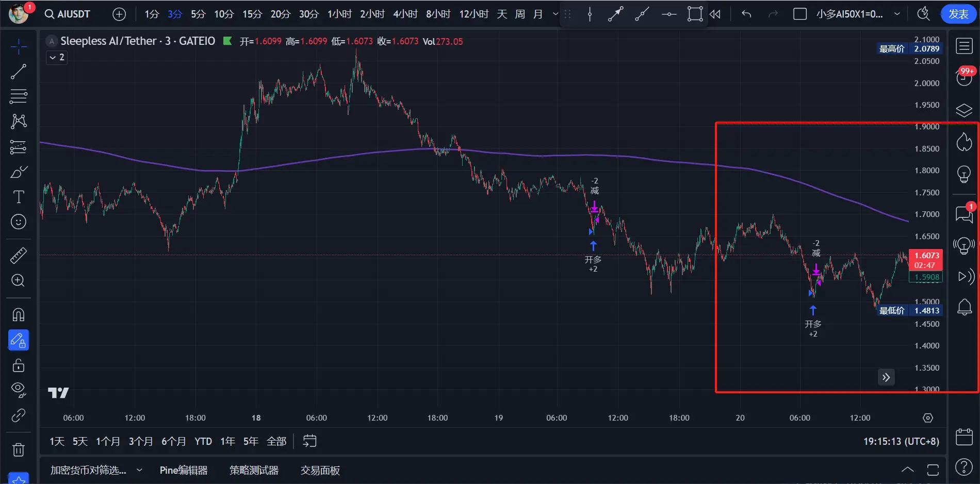This screenshot has width=980, height=484.
Task: Open the object tree layers icon
Action: pyautogui.click(x=964, y=110)
